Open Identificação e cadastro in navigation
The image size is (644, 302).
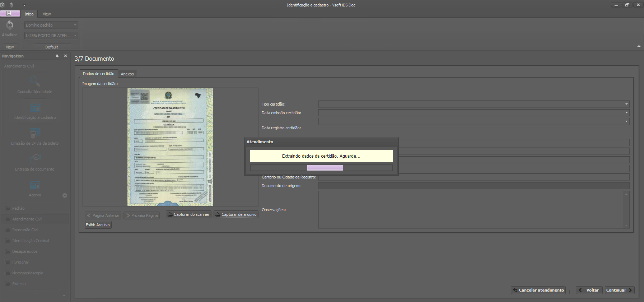(x=35, y=111)
